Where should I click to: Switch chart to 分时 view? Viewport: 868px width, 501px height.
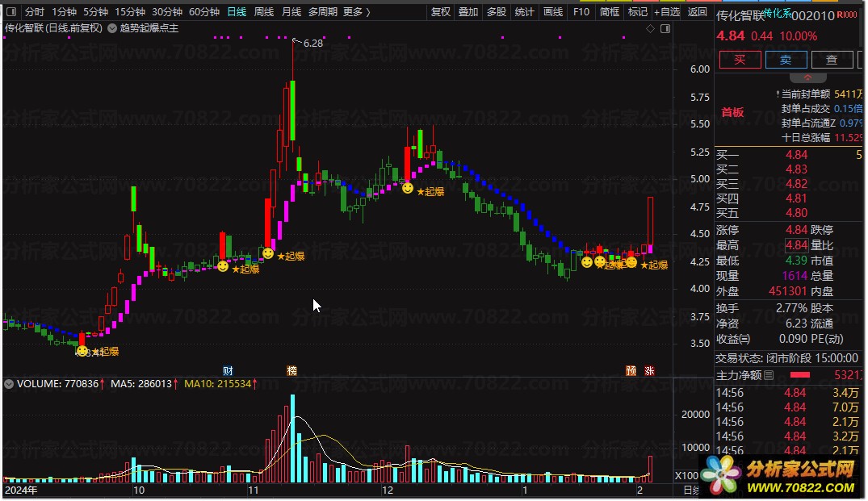click(x=35, y=11)
